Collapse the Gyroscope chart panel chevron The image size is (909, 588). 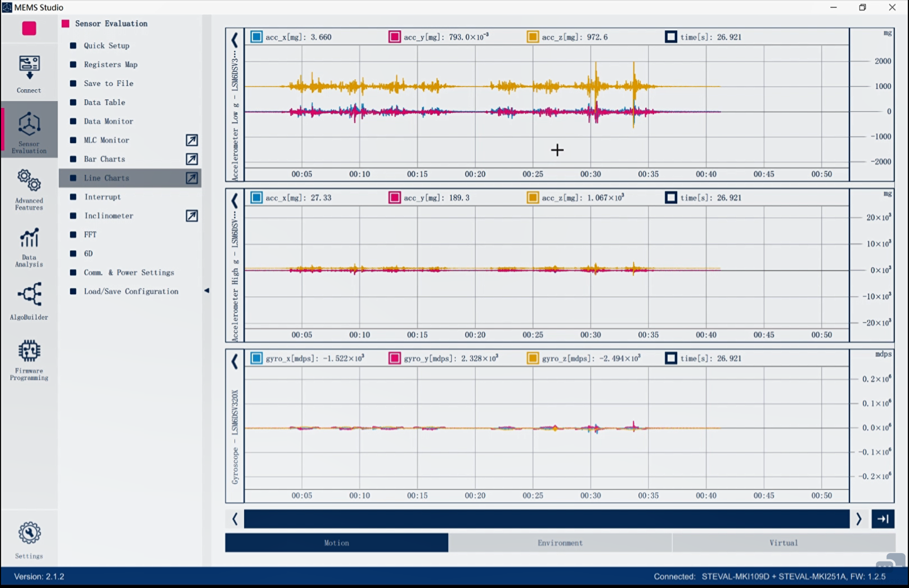[x=234, y=362]
